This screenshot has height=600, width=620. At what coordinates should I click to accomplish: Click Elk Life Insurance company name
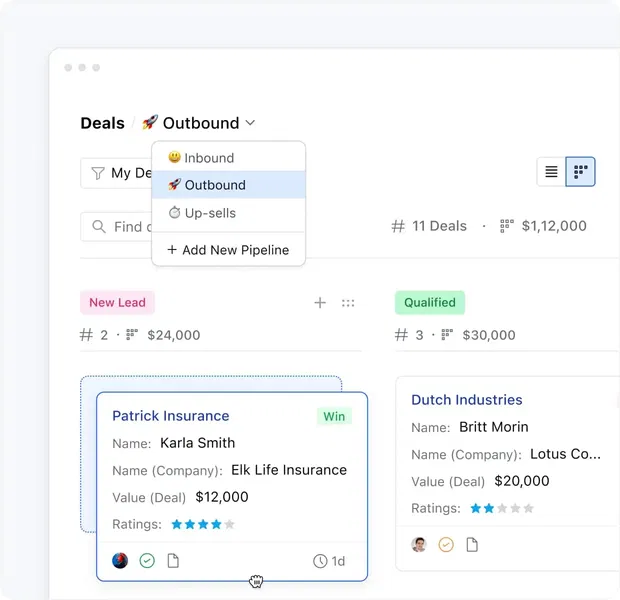pos(289,470)
